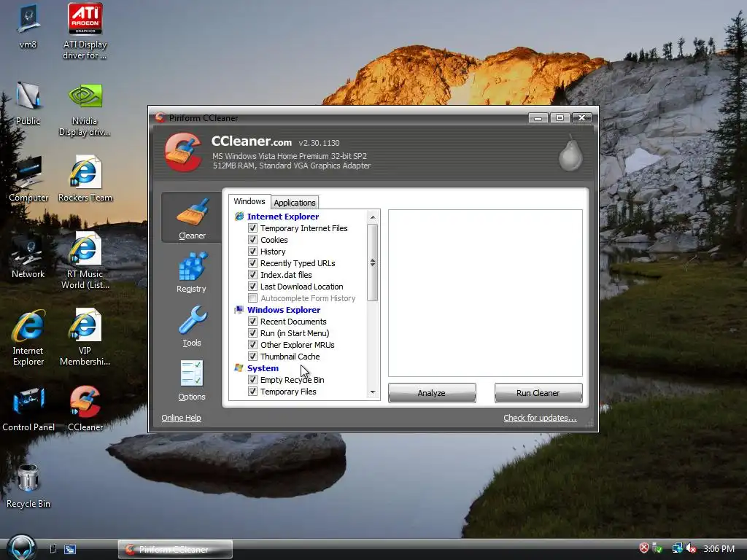Viewport: 747px width, 560px height.
Task: Uncheck Last Download Location
Action: click(x=253, y=287)
